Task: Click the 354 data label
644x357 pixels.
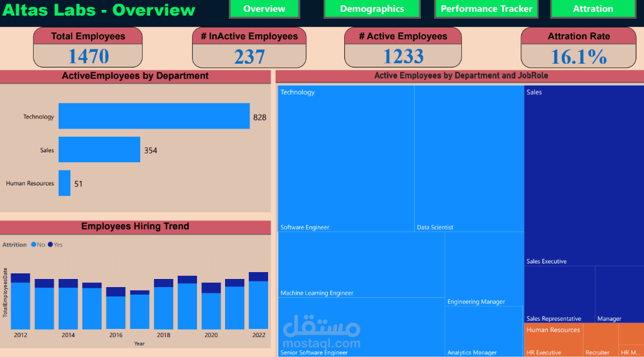Action: point(150,150)
